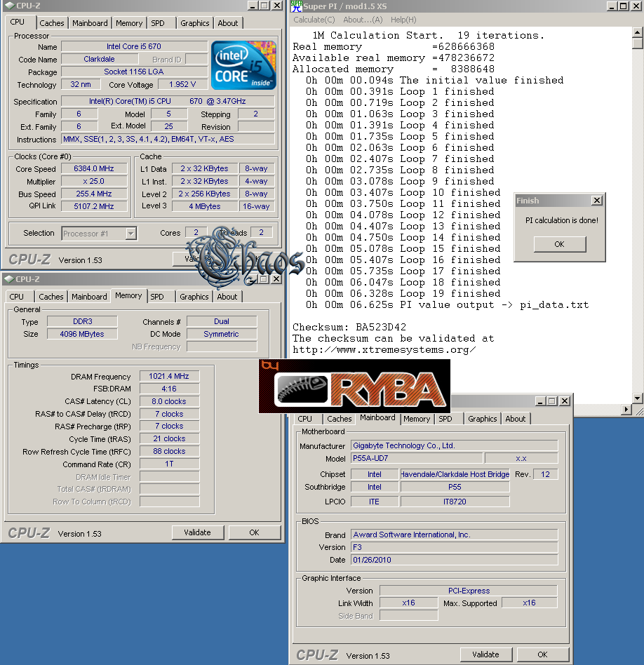Click Super PI vertical scrollbar down arrow

[637, 398]
